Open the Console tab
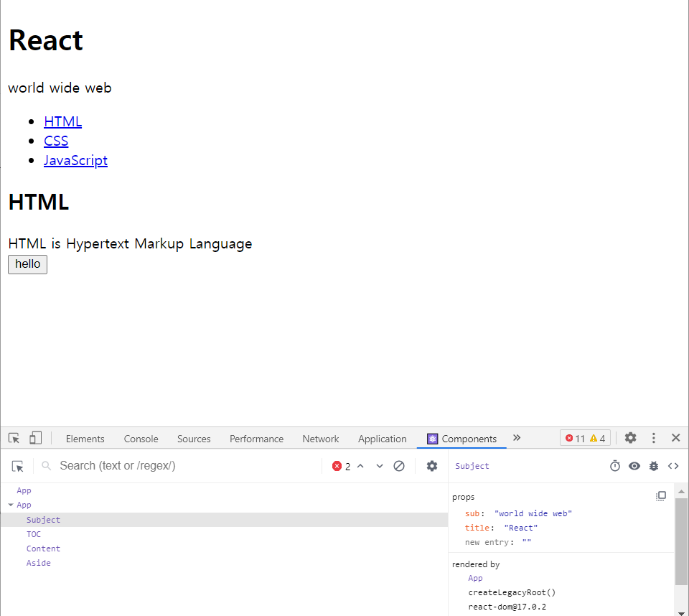 pyautogui.click(x=141, y=439)
